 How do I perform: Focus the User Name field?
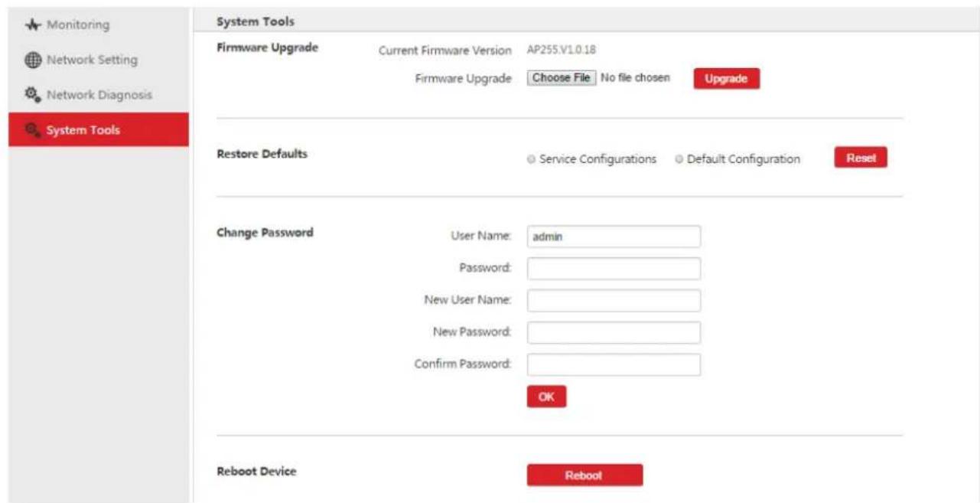[614, 237]
